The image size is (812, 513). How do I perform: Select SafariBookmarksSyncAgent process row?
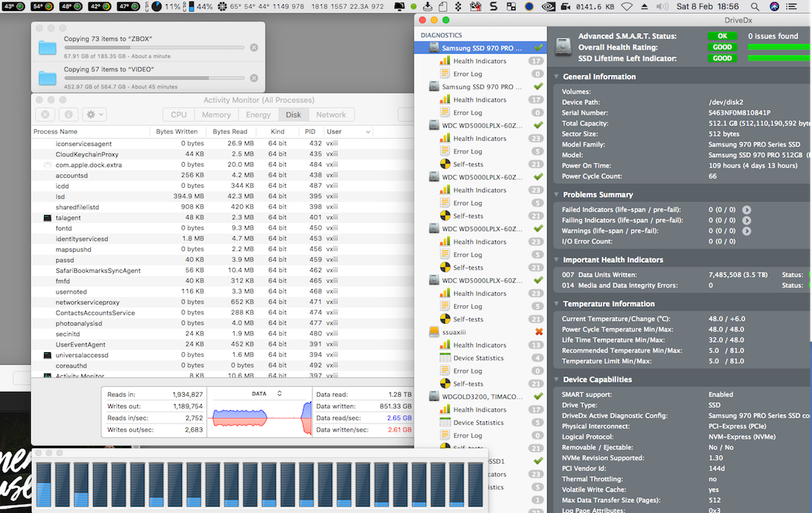point(223,271)
